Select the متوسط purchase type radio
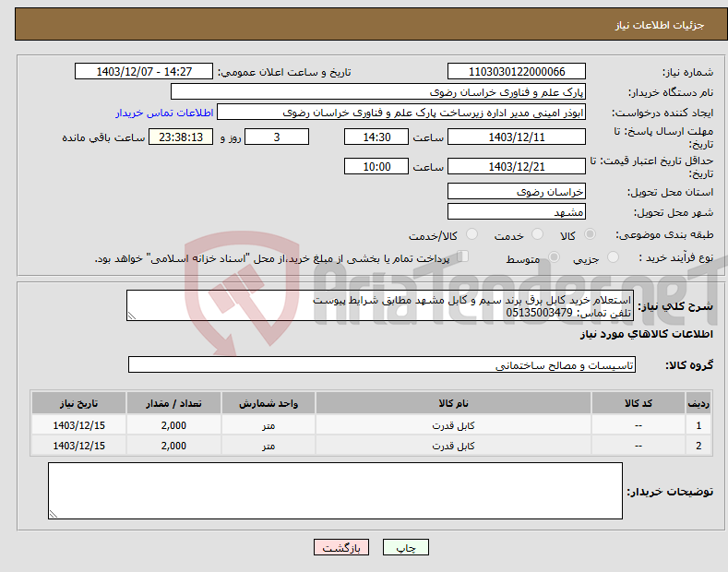This screenshot has width=728, height=572. pyautogui.click(x=554, y=257)
